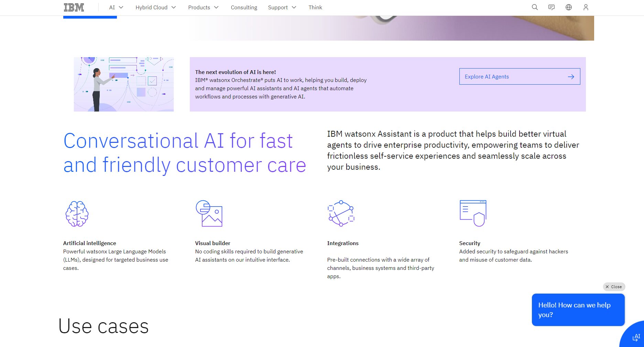
Task: Click the woman at whiteboard illustration
Action: pos(124,84)
